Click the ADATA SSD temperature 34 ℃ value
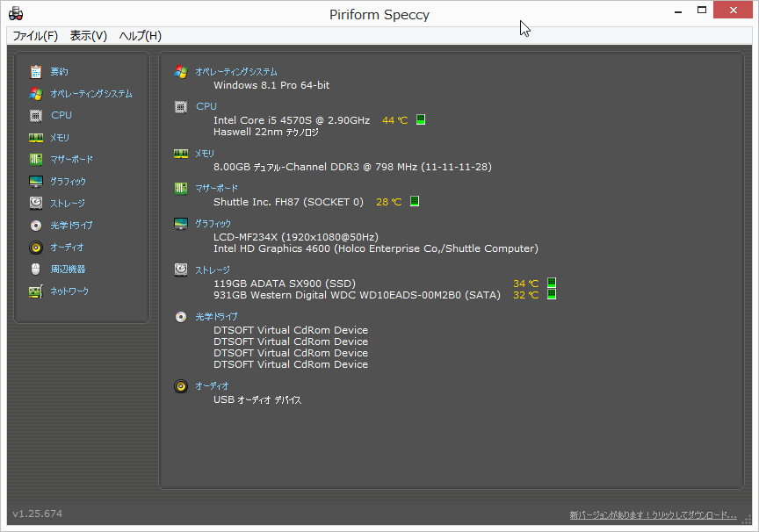Screen dimensions: 759x532 pos(525,284)
